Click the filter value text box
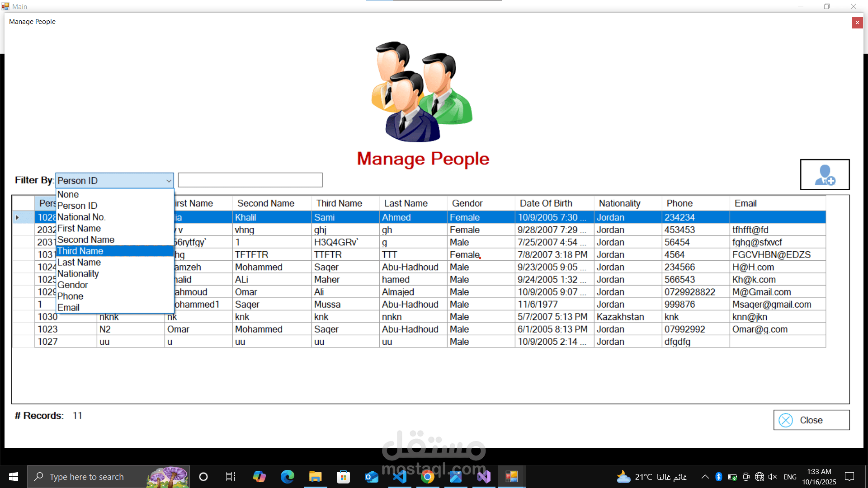Image resolution: width=868 pixels, height=488 pixels. [x=250, y=180]
